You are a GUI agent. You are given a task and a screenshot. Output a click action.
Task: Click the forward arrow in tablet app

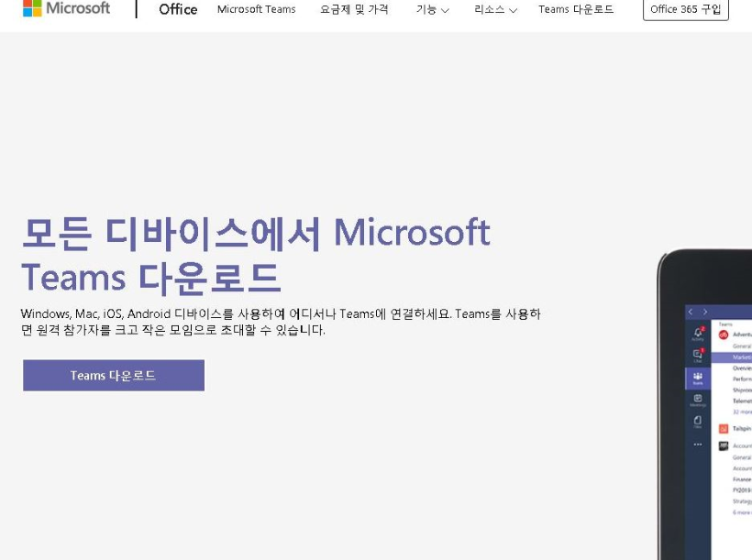coord(705,313)
